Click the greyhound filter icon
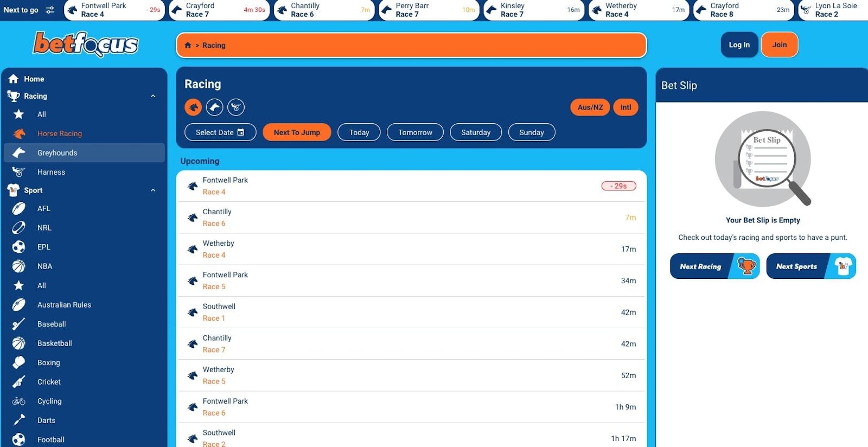The image size is (868, 447). [x=214, y=107]
